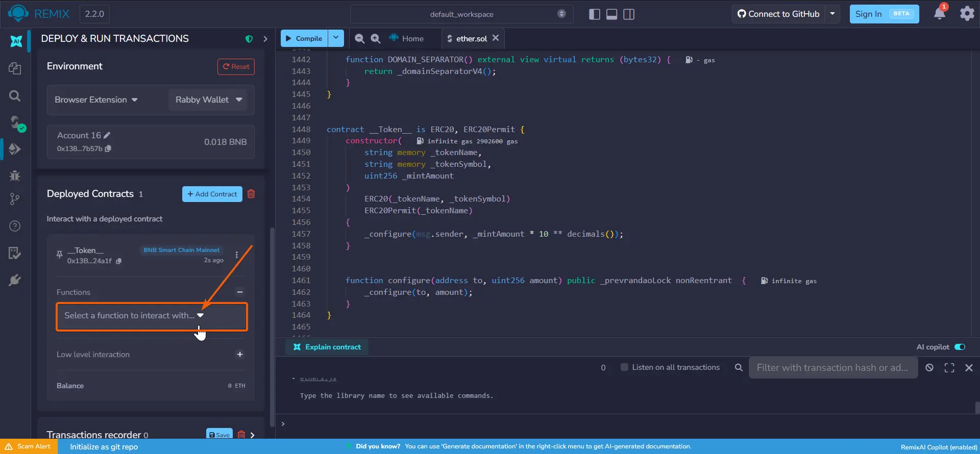Open the Solidity unit testing icon
980x454 pixels.
pos(15,253)
